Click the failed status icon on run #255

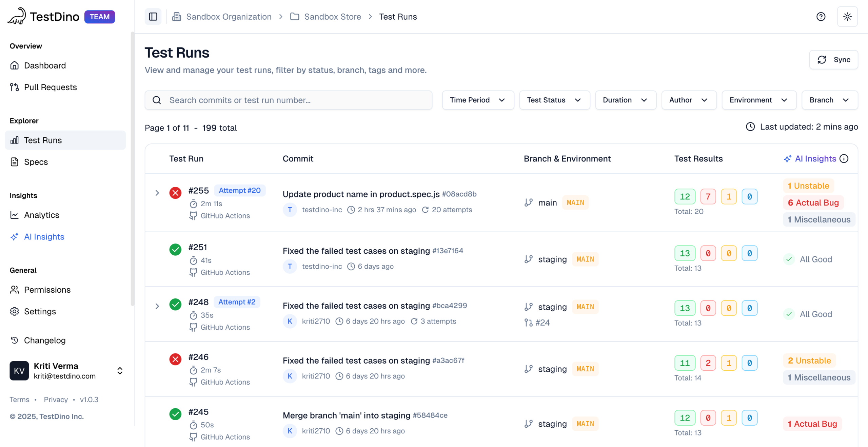[x=175, y=193]
